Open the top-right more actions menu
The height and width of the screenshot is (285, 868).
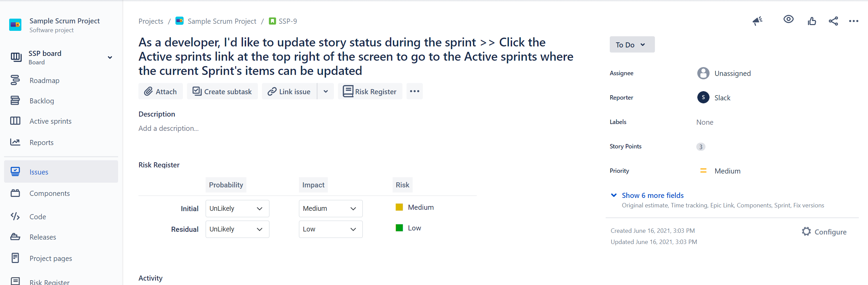[x=853, y=21]
